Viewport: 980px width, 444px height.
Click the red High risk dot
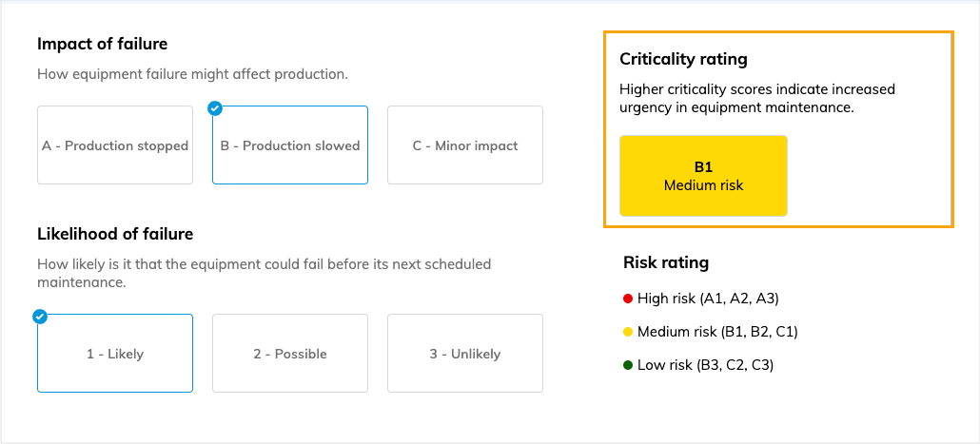(x=628, y=299)
